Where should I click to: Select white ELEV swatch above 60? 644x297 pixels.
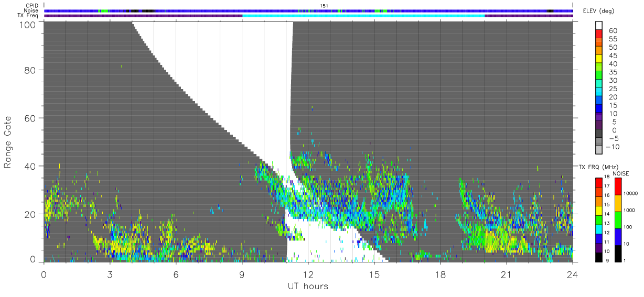[600, 26]
